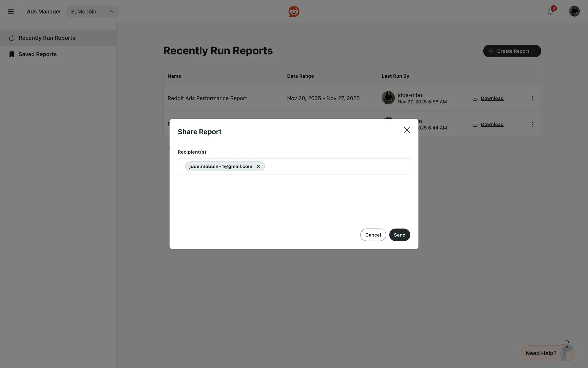
Task: Open three-dot menu of second report row
Action: point(532,124)
